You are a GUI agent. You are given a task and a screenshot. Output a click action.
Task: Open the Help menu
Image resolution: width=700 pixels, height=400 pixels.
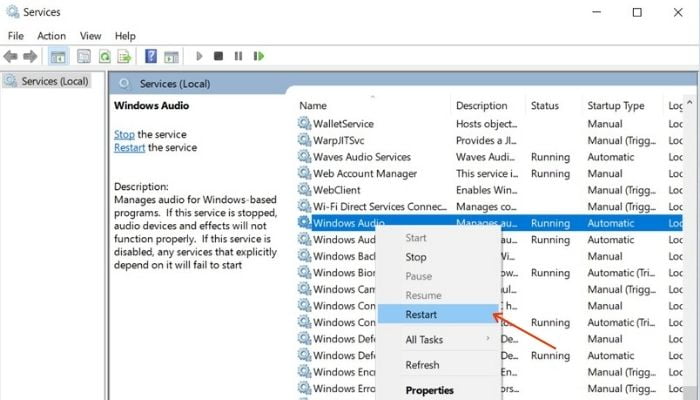pos(125,36)
